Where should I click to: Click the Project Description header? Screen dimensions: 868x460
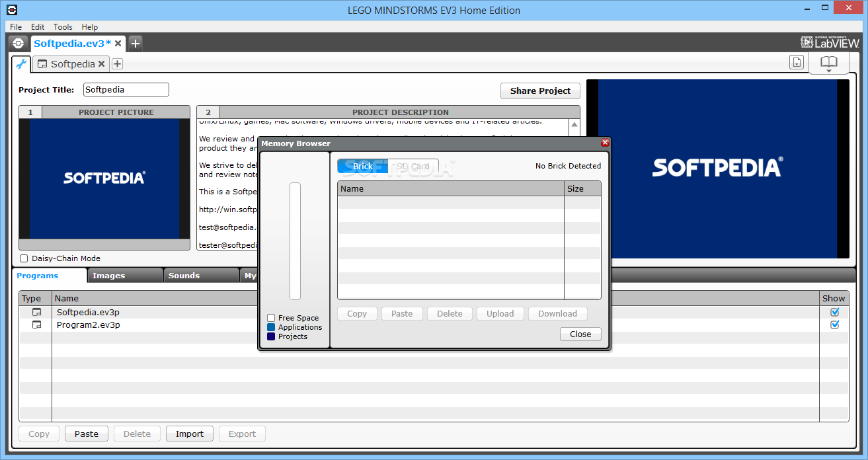coord(400,112)
